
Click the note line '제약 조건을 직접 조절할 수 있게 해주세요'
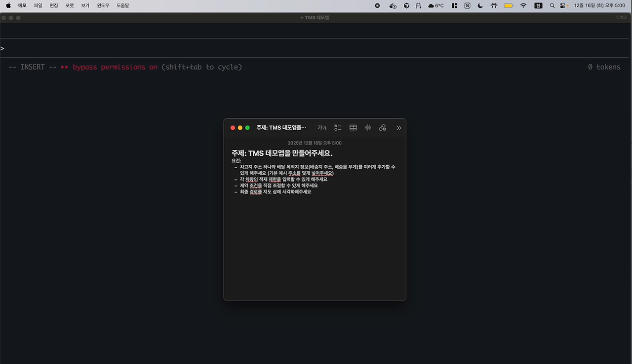(x=279, y=185)
